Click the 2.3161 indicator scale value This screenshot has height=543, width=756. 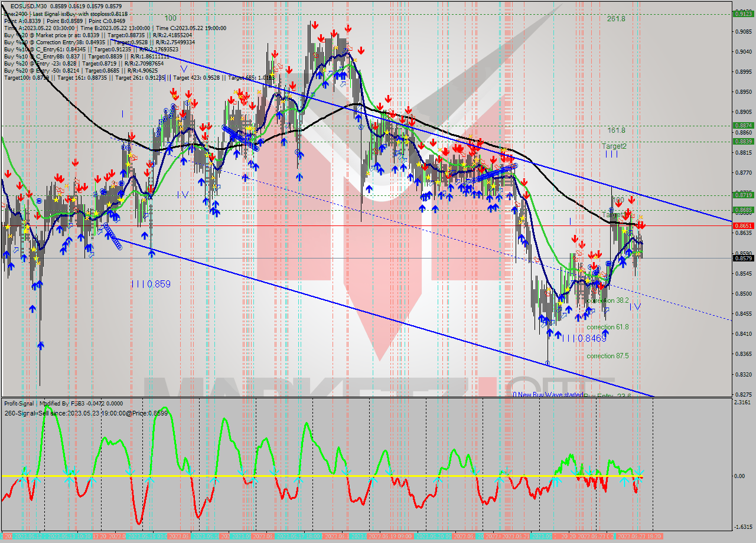pos(742,403)
